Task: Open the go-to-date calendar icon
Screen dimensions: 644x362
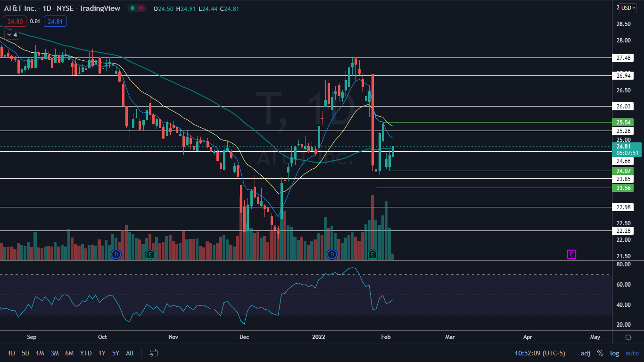Action: pos(153,353)
